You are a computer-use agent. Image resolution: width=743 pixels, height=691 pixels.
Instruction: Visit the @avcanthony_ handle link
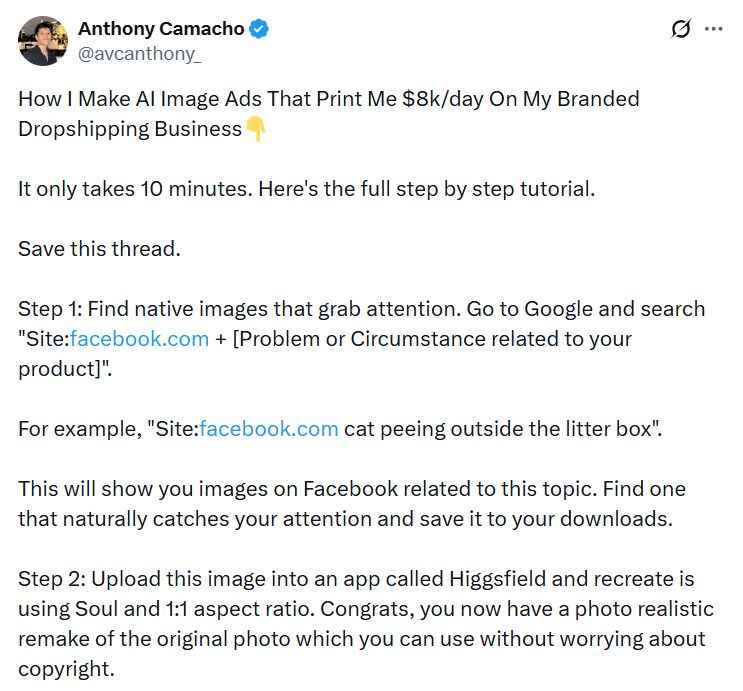coord(139,54)
